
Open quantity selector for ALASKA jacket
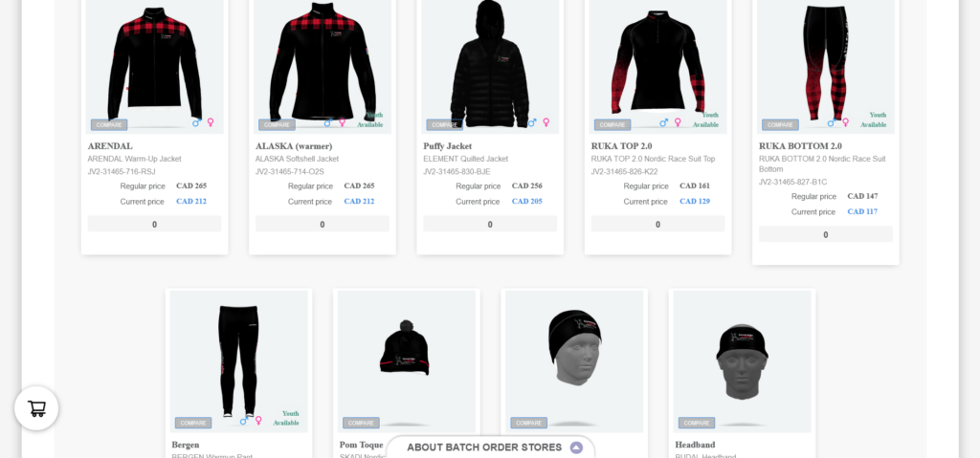323,225
